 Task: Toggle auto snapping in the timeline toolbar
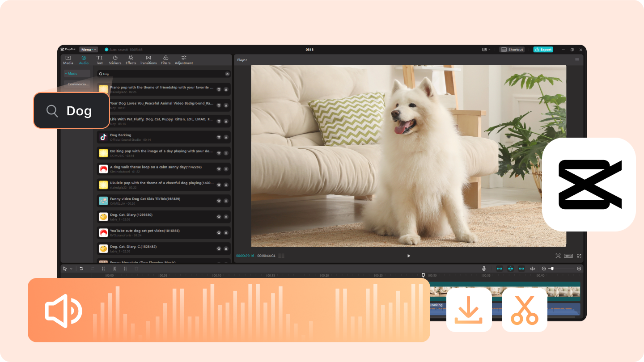pyautogui.click(x=510, y=268)
